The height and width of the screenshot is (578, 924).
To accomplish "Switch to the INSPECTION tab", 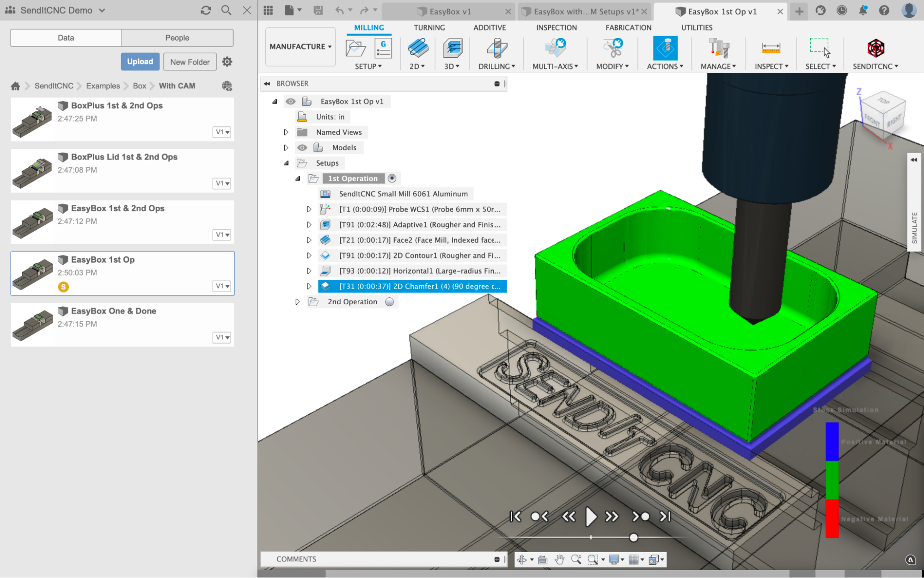I will point(555,27).
